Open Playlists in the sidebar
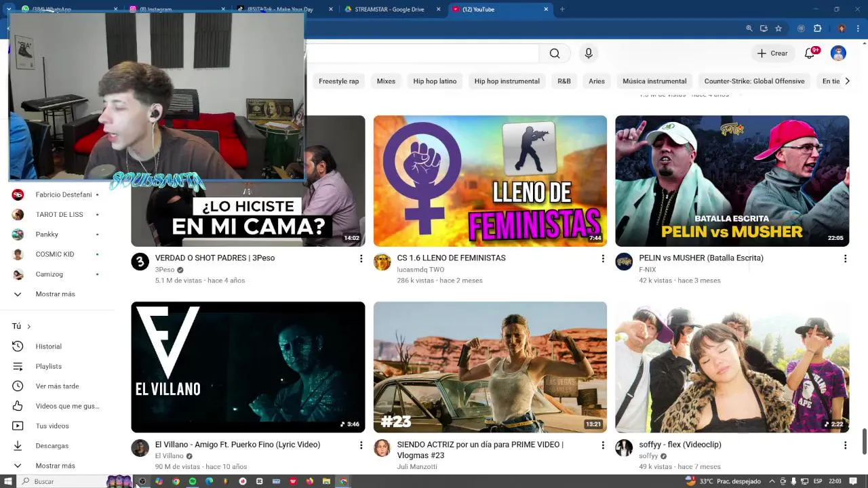Viewport: 868px width, 488px height. 57,367
